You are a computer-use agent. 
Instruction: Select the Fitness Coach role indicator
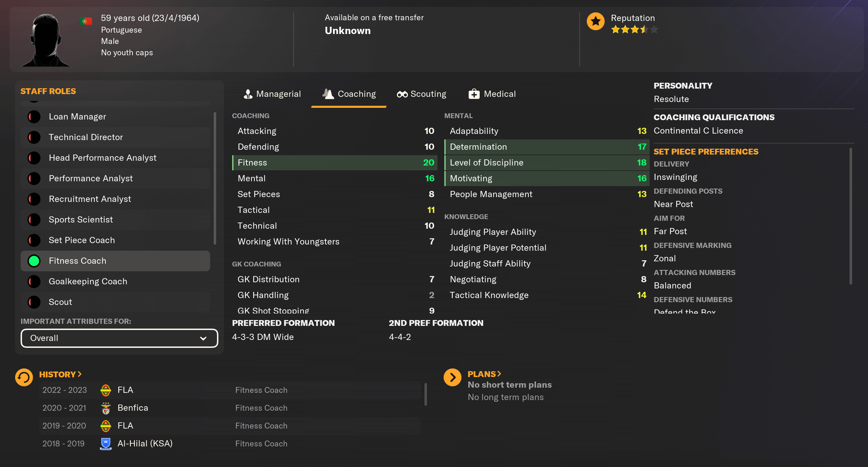point(34,261)
